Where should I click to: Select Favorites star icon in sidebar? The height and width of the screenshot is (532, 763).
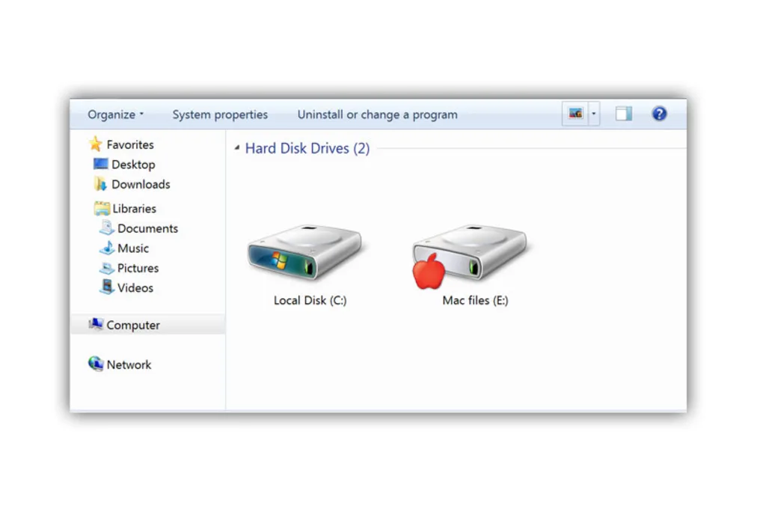pos(96,144)
